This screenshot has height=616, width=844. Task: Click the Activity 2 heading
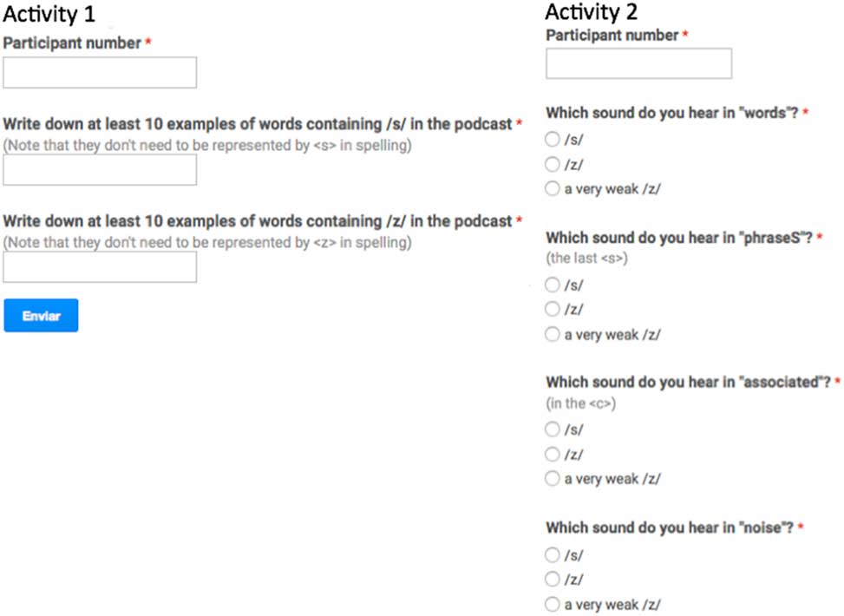tap(591, 12)
